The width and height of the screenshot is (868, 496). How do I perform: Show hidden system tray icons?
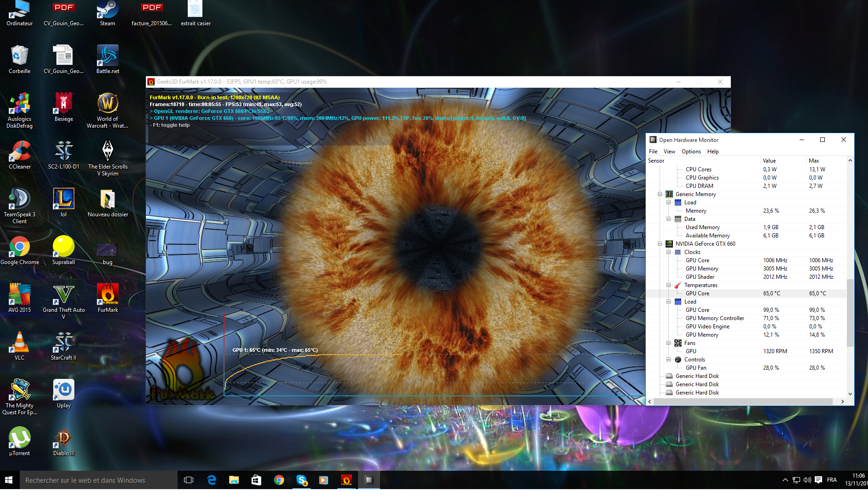pyautogui.click(x=785, y=480)
